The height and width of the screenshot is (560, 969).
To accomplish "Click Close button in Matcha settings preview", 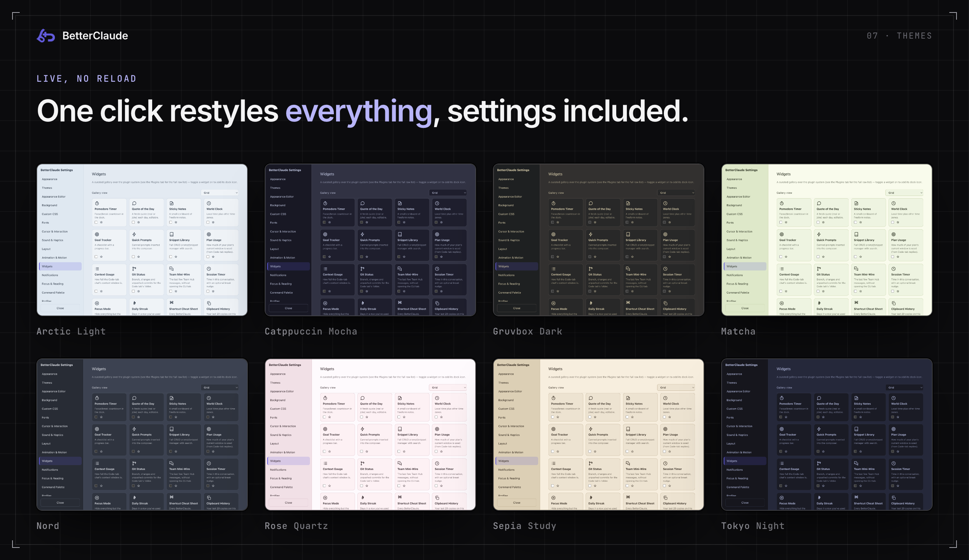I will coord(745,308).
